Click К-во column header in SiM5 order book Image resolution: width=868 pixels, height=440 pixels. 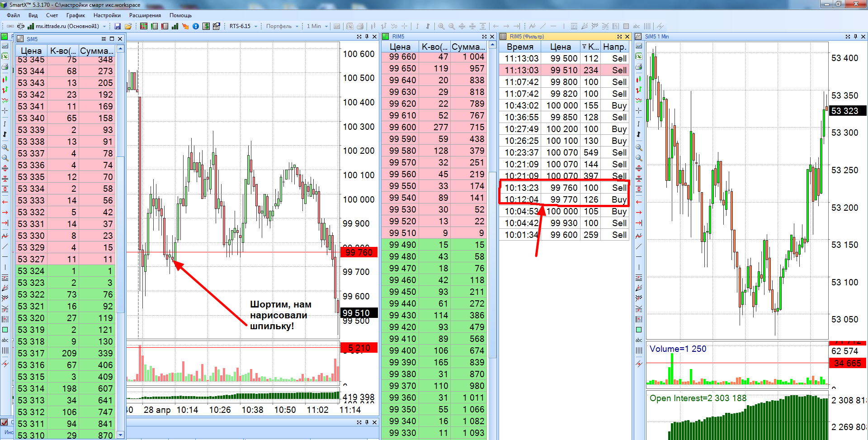63,51
